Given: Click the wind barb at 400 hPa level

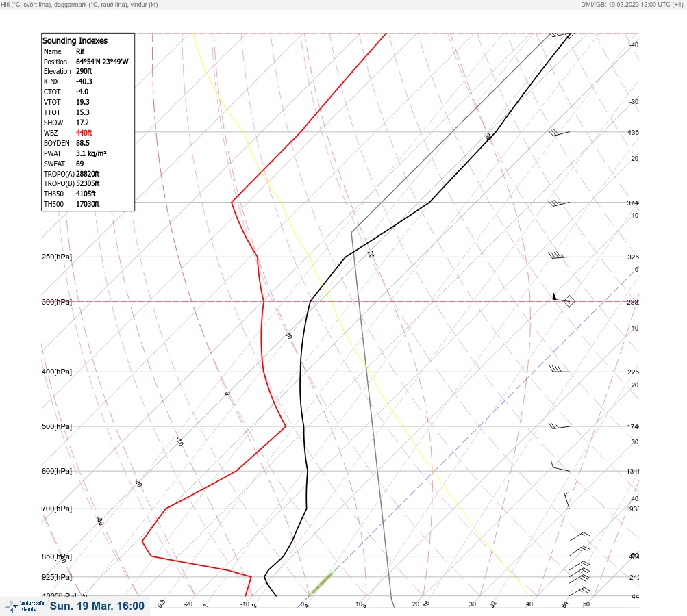Looking at the screenshot, I should tap(560, 369).
